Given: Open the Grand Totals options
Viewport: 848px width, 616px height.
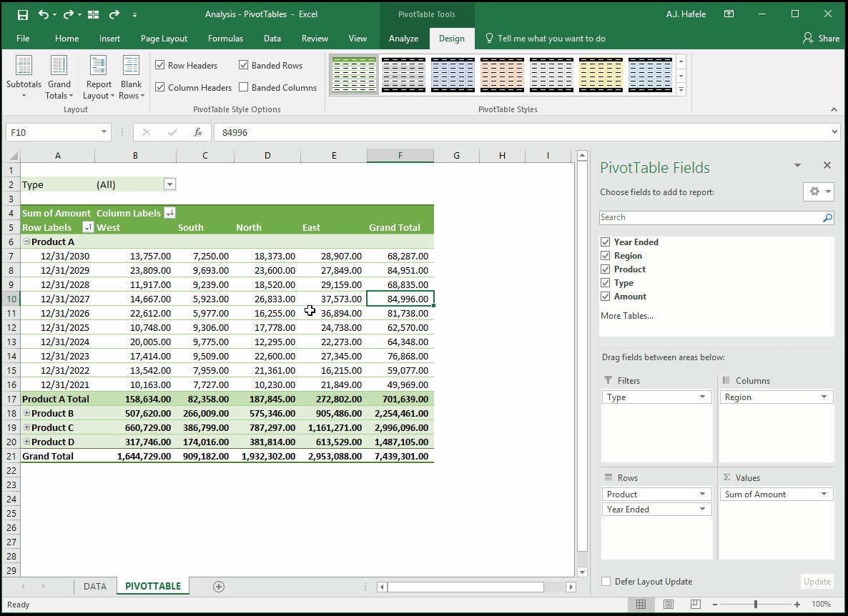Looking at the screenshot, I should tap(59, 77).
